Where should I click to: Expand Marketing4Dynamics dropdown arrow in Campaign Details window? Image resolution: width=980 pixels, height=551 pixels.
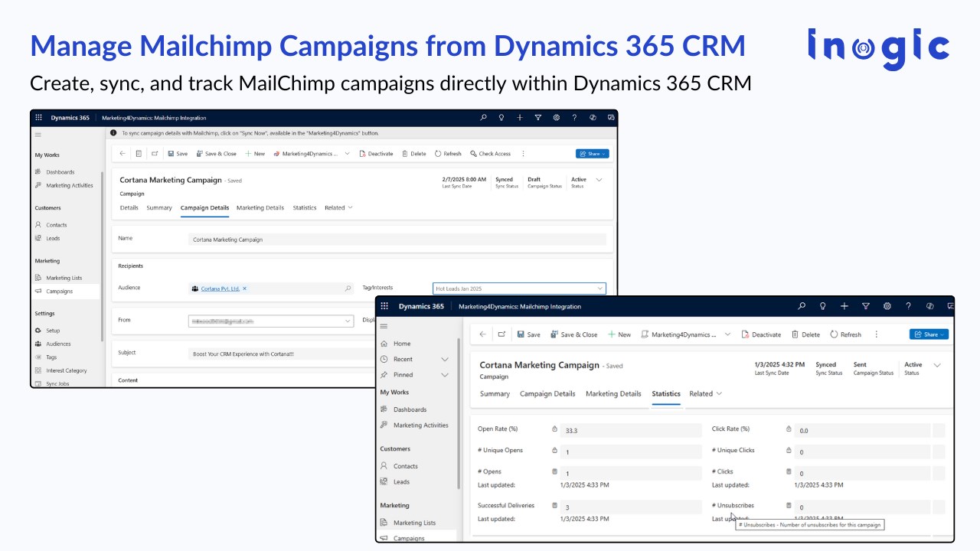tap(347, 153)
